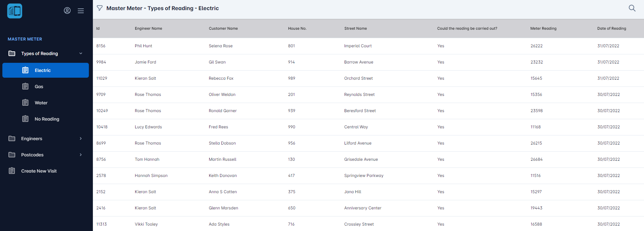
Task: Click the No Reading clipboard icon
Action: pos(25,119)
